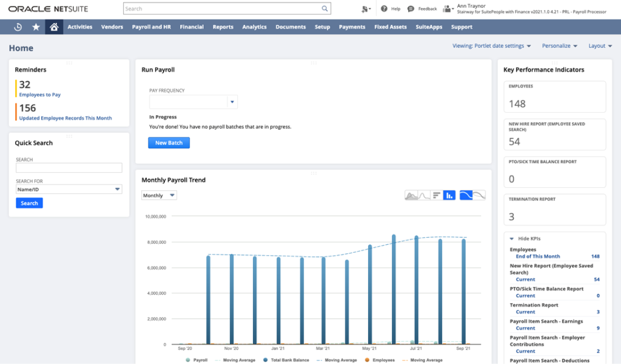Click Current under Payroll Item Search - Earnings
621x364 pixels.
click(x=525, y=328)
